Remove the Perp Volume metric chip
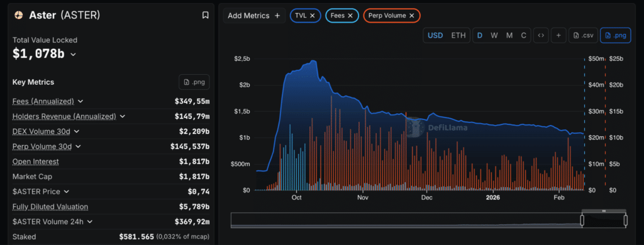 pyautogui.click(x=411, y=16)
